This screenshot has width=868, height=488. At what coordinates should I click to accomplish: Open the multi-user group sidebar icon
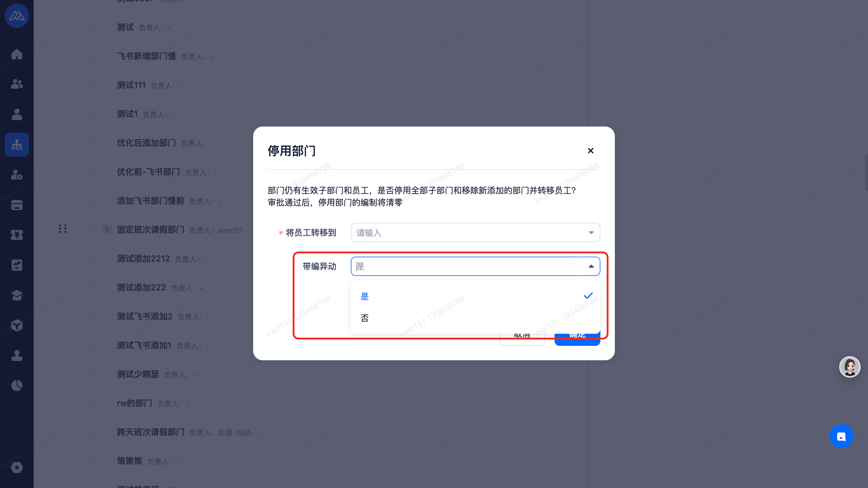tap(17, 84)
